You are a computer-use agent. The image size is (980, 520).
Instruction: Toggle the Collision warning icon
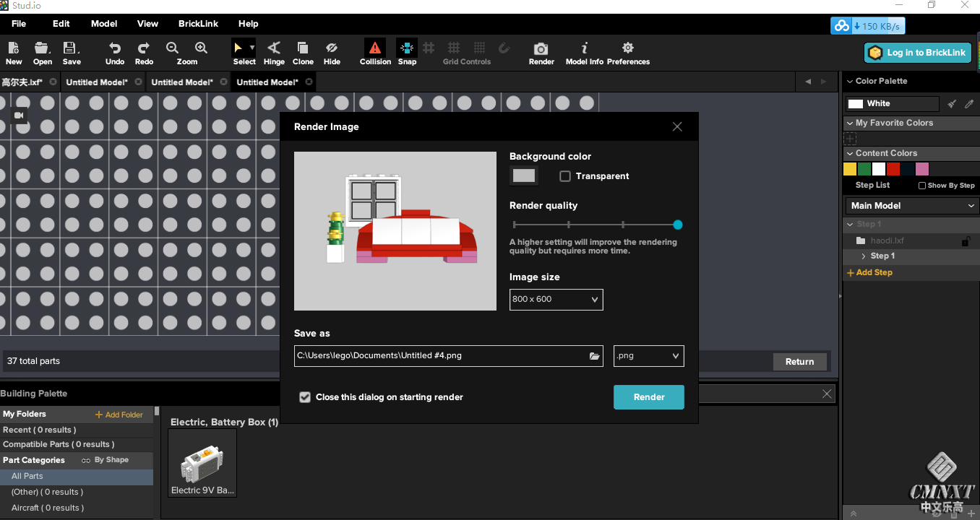tap(374, 48)
